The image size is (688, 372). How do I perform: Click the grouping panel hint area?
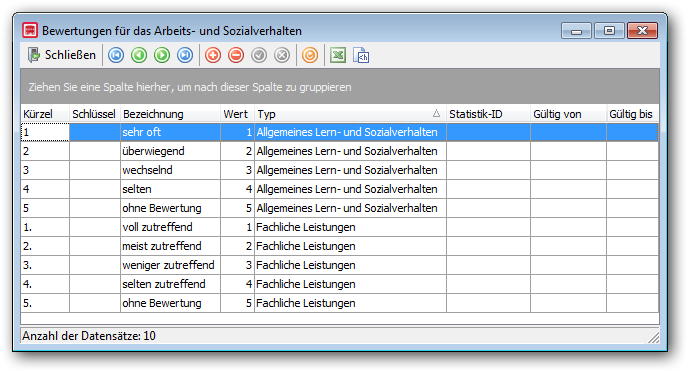(340, 86)
